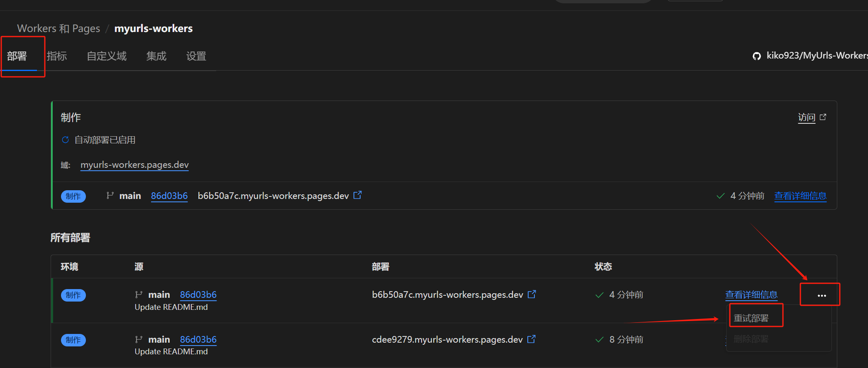Open the myurls-workers.pages.dev domain link
Image resolution: width=868 pixels, height=368 pixels.
coord(134,165)
